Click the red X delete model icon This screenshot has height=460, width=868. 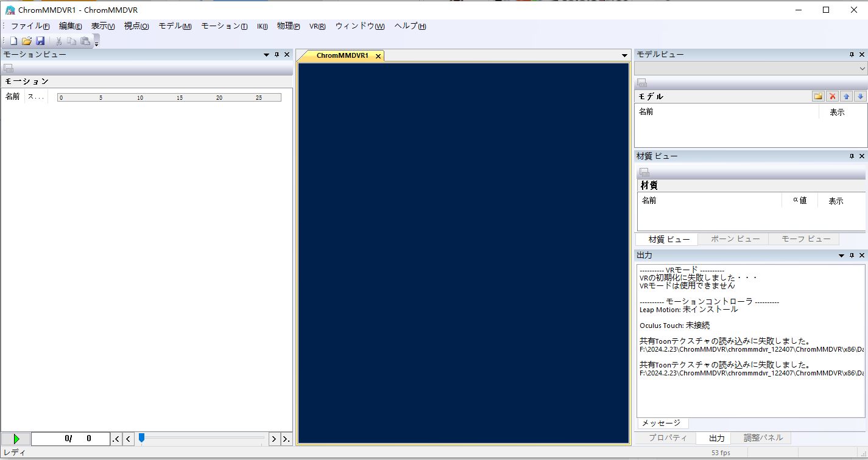[x=832, y=96]
